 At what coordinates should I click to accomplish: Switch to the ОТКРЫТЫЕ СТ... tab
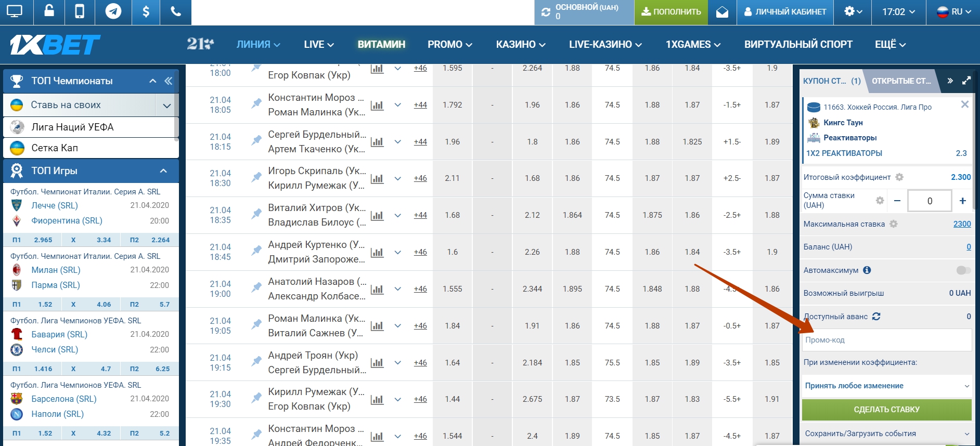click(901, 81)
